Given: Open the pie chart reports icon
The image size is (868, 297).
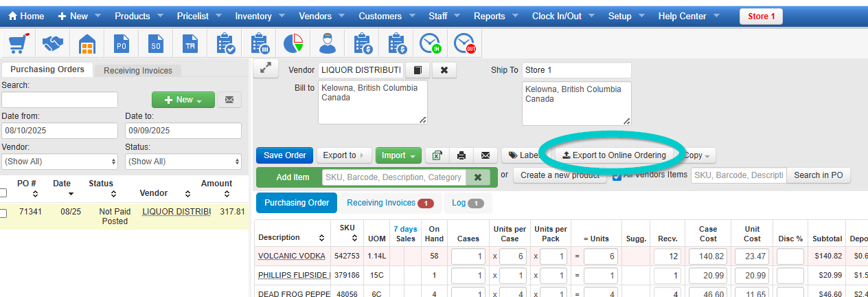Looking at the screenshot, I should [x=293, y=44].
